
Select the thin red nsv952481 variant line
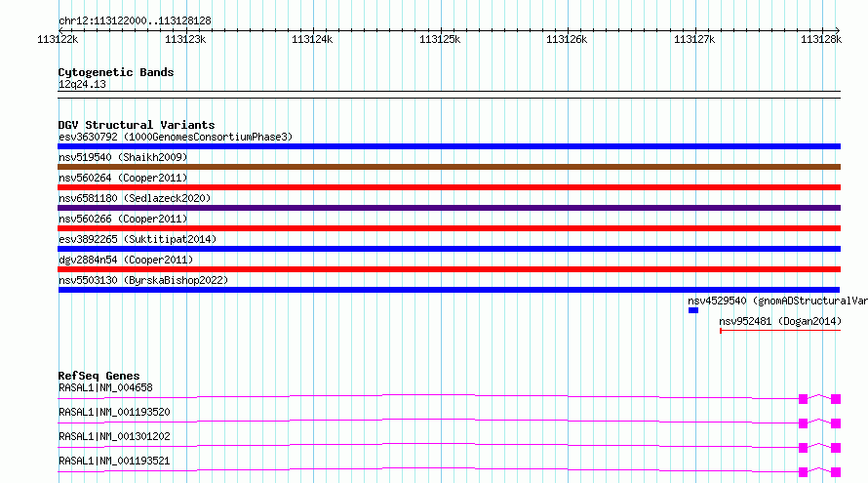pos(780,331)
